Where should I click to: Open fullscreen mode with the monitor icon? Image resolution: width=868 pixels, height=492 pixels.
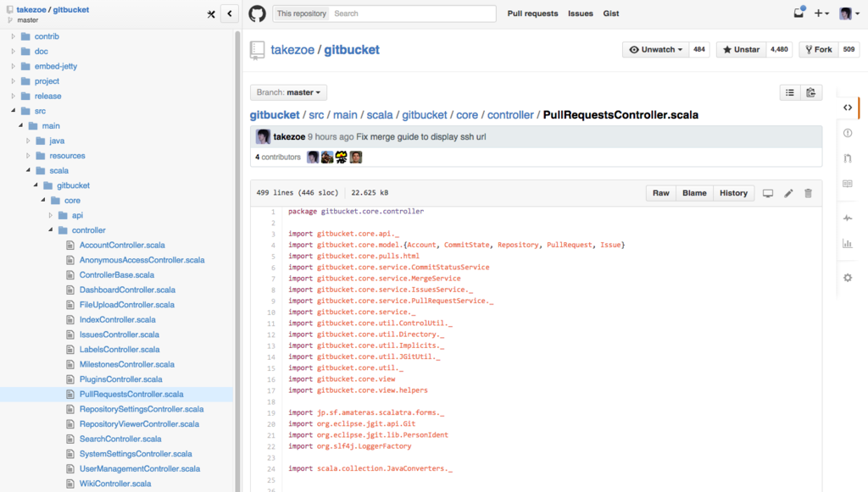tap(767, 192)
